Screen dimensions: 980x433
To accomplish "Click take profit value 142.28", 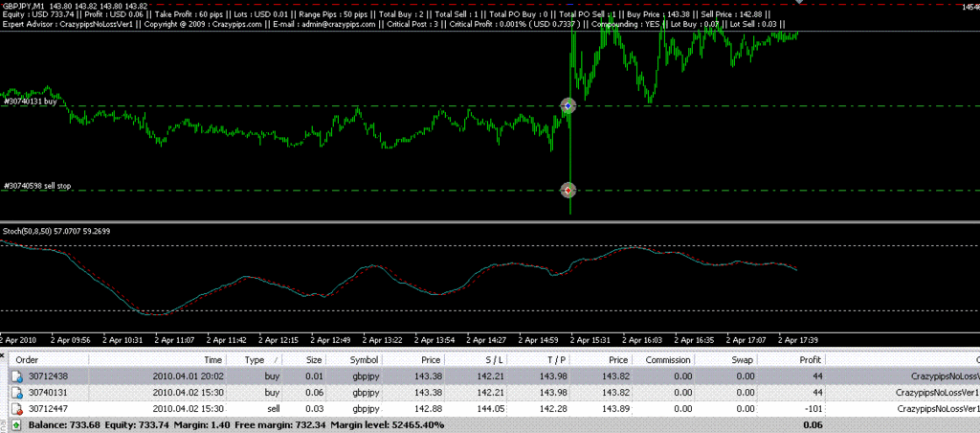I will point(552,409).
